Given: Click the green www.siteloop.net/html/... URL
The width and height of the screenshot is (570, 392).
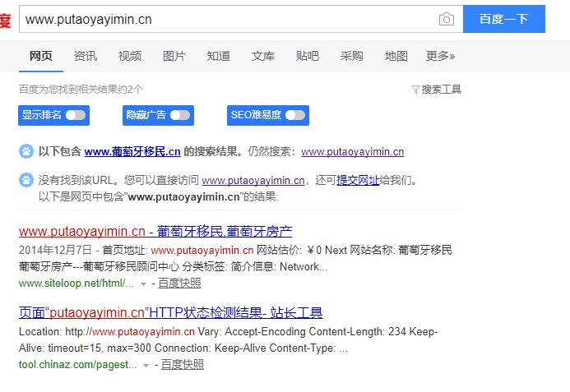Looking at the screenshot, I should [x=76, y=284].
